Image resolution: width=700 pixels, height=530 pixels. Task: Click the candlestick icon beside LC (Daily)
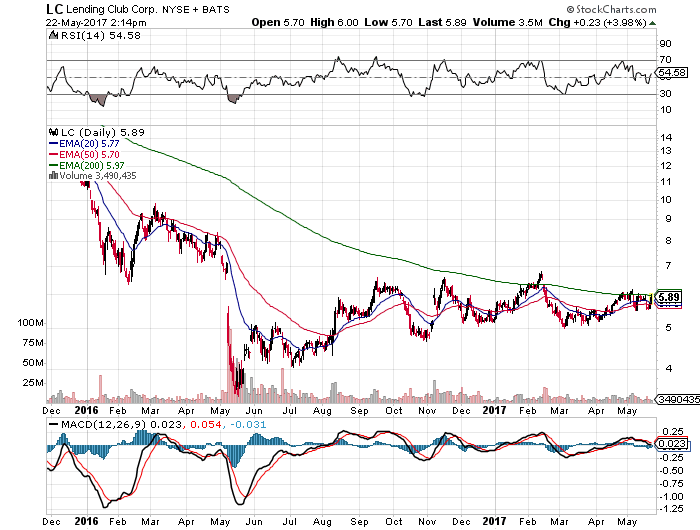54,132
